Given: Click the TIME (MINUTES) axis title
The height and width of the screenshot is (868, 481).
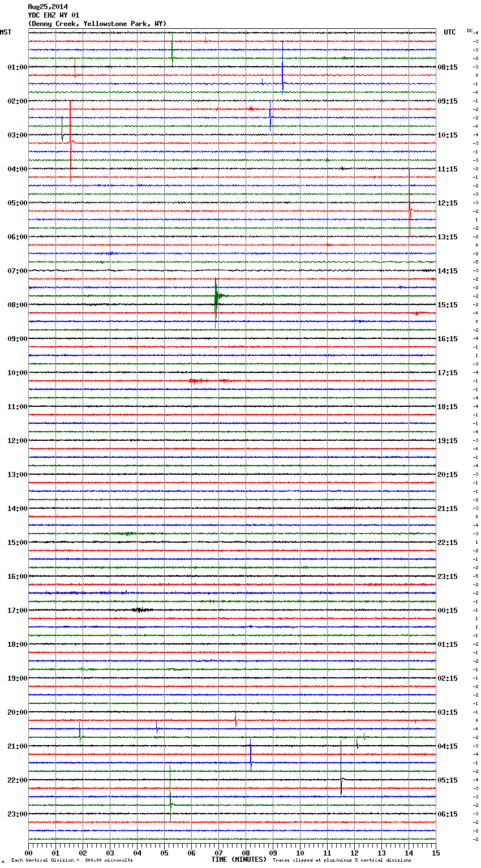Looking at the screenshot, I should tap(239, 860).
